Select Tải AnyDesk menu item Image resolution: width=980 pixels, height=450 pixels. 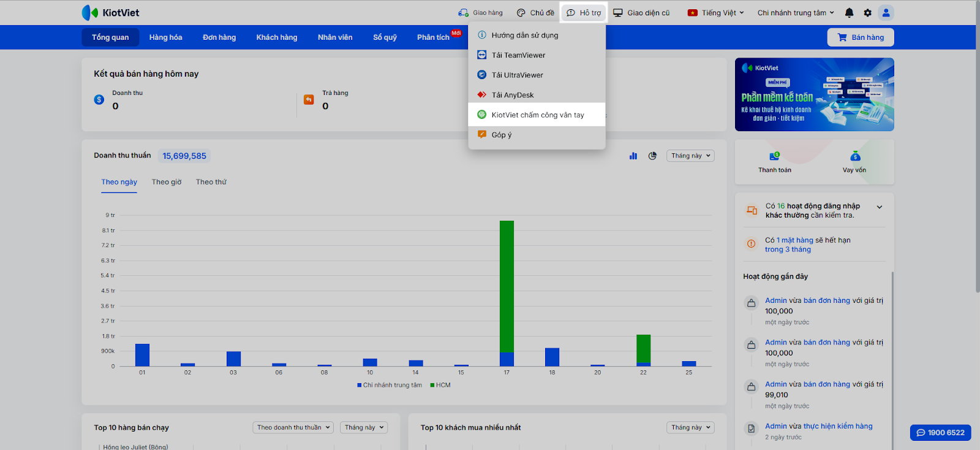(537, 95)
